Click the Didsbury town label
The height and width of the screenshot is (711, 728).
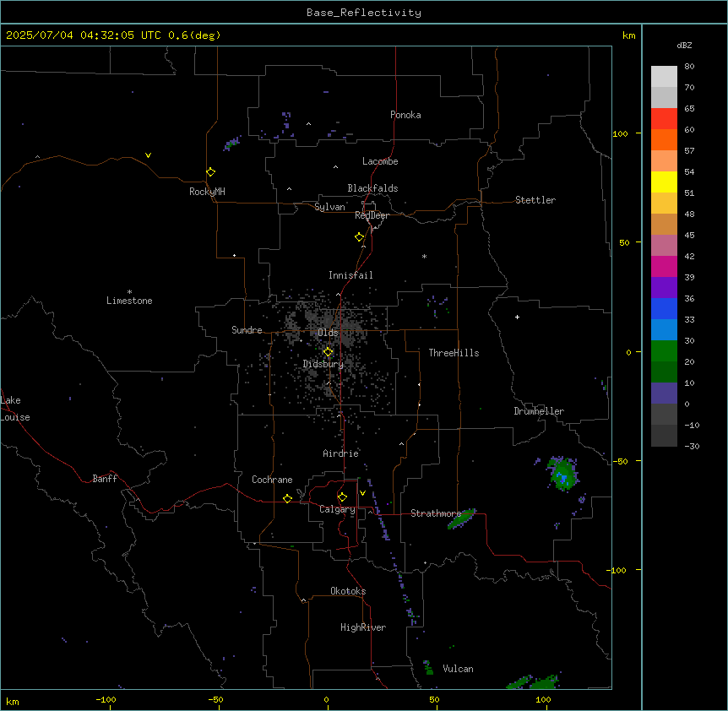coord(323,364)
